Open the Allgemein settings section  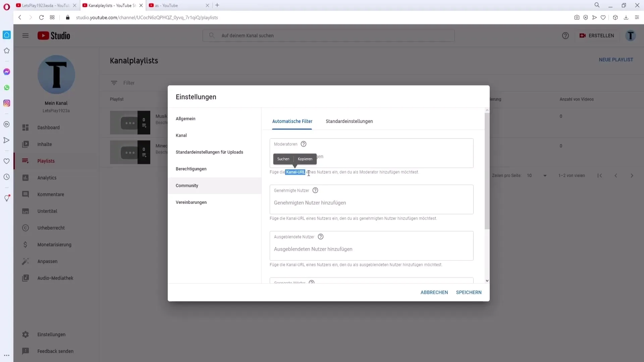214,119
